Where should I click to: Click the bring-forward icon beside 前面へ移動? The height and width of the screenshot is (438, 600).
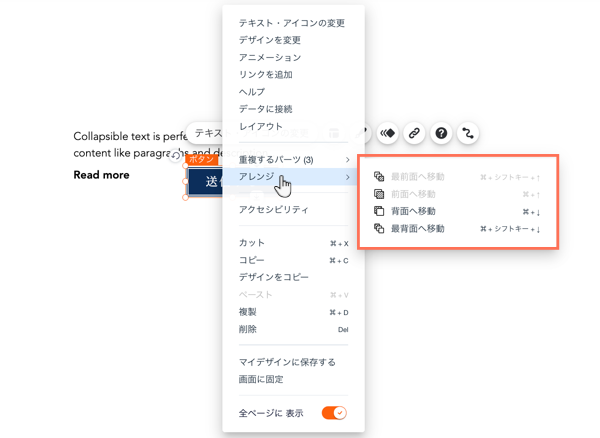click(x=379, y=194)
